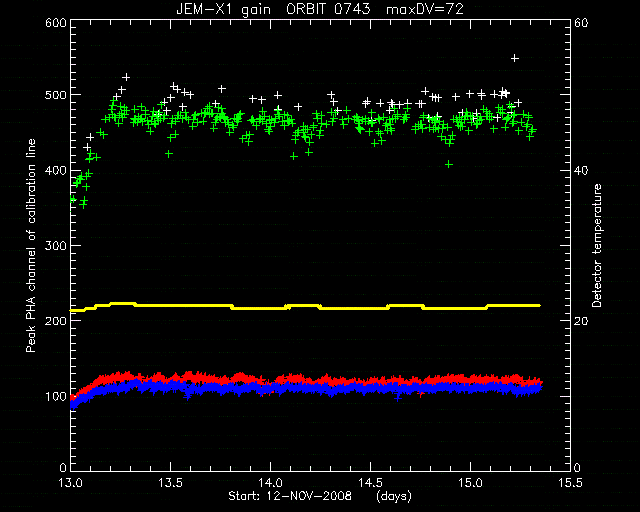640x512 pixels.
Task: Click the 14.5 label on the time axis
Action: coord(371,483)
